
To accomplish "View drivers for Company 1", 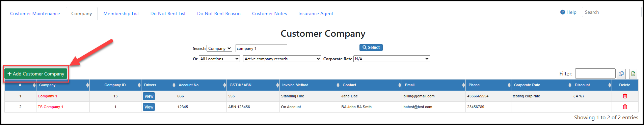I will click(149, 96).
